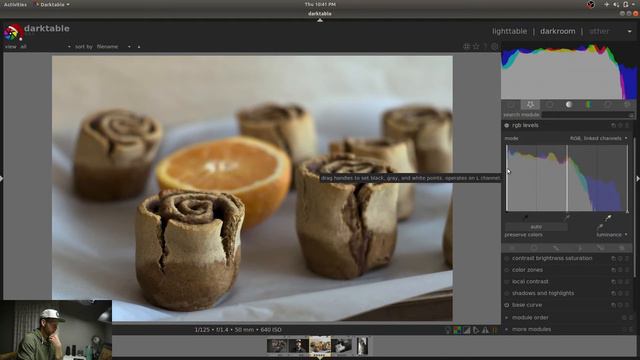
Task: Toggle star overlays icon in top bar
Action: (476, 47)
